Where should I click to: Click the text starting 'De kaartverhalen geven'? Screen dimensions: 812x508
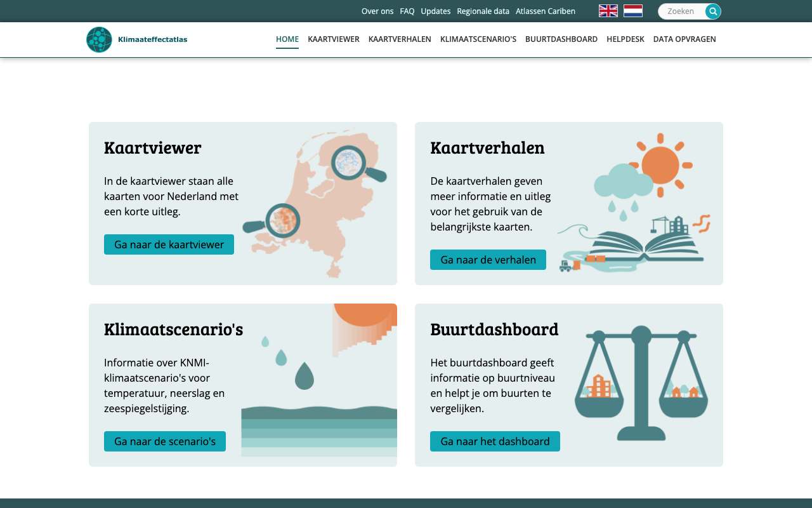pyautogui.click(x=490, y=204)
